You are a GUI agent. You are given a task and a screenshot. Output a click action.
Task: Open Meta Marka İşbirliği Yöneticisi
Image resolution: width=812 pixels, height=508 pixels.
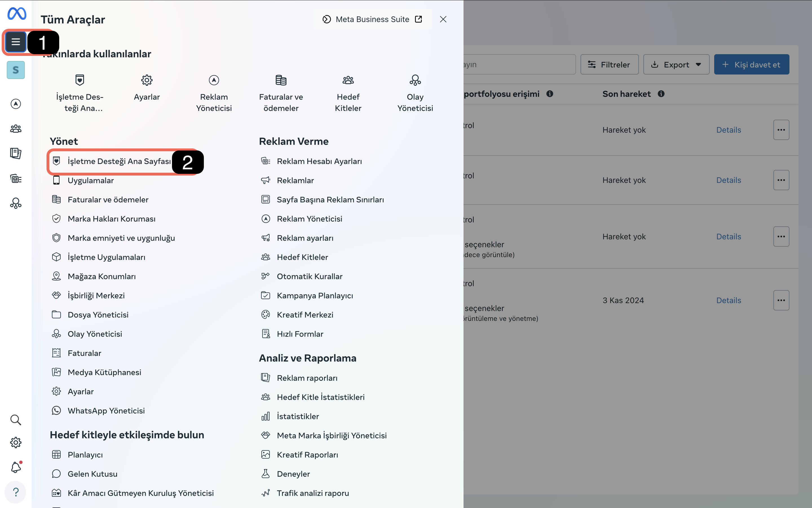325,435
